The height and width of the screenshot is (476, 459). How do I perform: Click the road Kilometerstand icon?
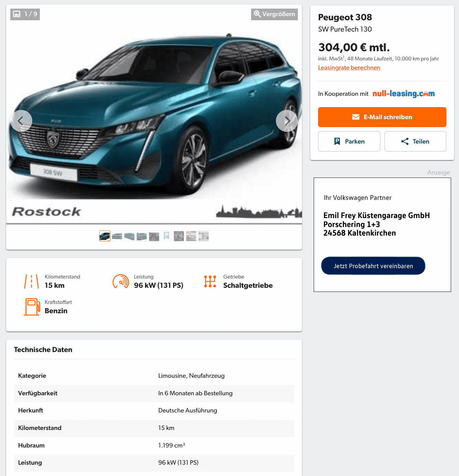coord(32,281)
